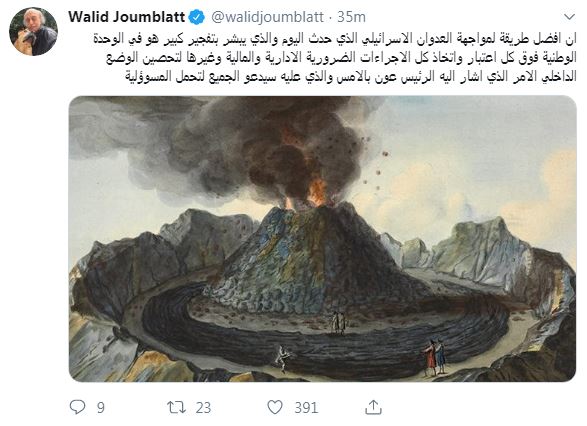587x426 pixels.
Task: Click the red and blue figures in painting
Action: click(434, 357)
